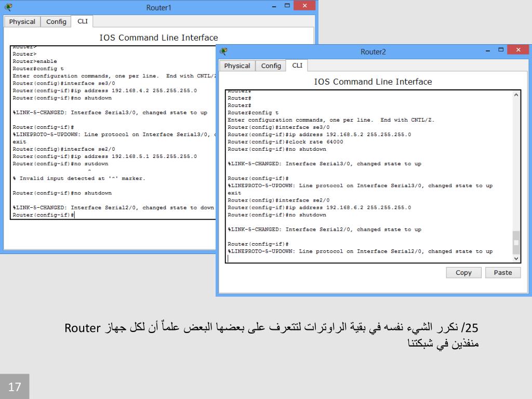Close the Router2 window
The width and height of the screenshot is (532, 399).
[x=518, y=50]
